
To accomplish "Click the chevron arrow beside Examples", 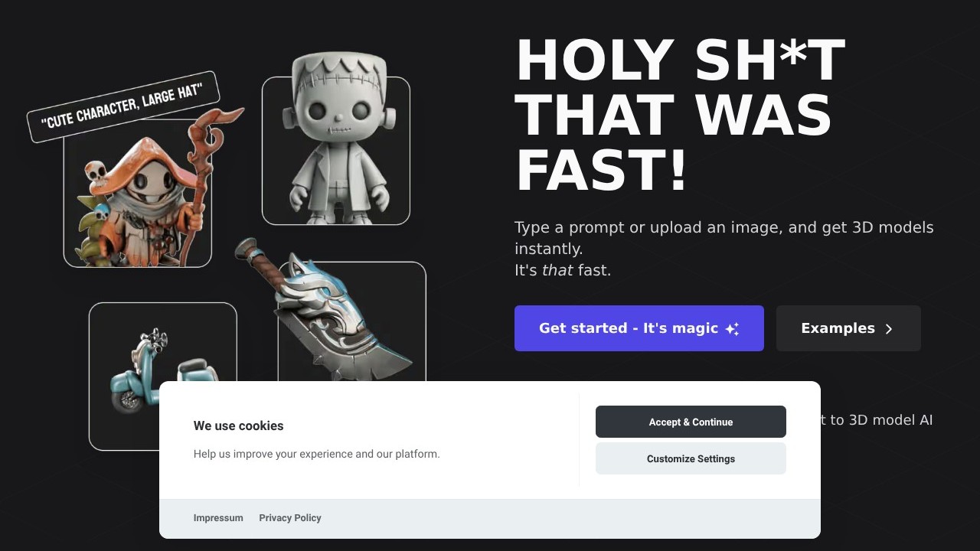I will pos(889,329).
